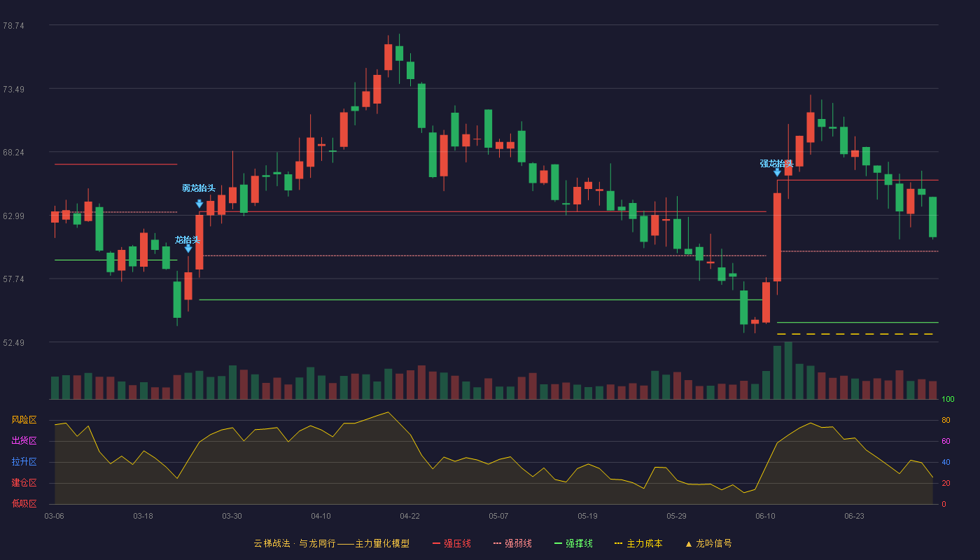980x560 pixels.
Task: Toggle the 主力成本 legend entry
Action: click(x=638, y=543)
